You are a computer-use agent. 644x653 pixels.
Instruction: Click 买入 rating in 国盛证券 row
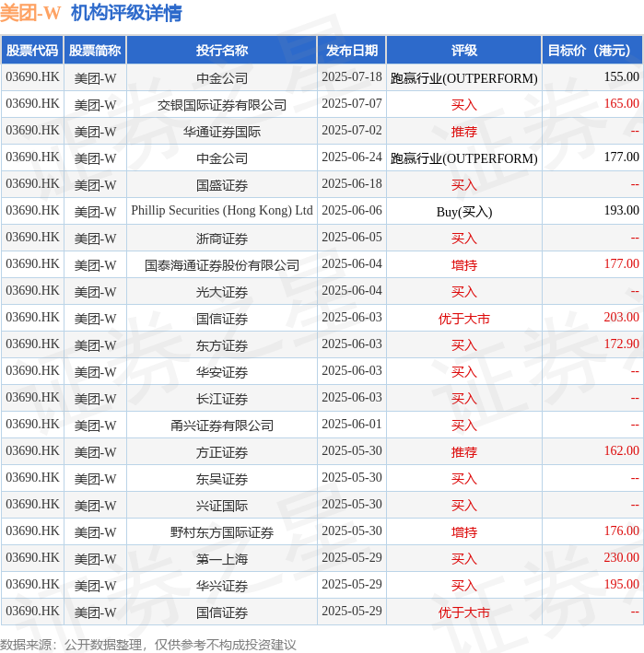[x=464, y=185]
